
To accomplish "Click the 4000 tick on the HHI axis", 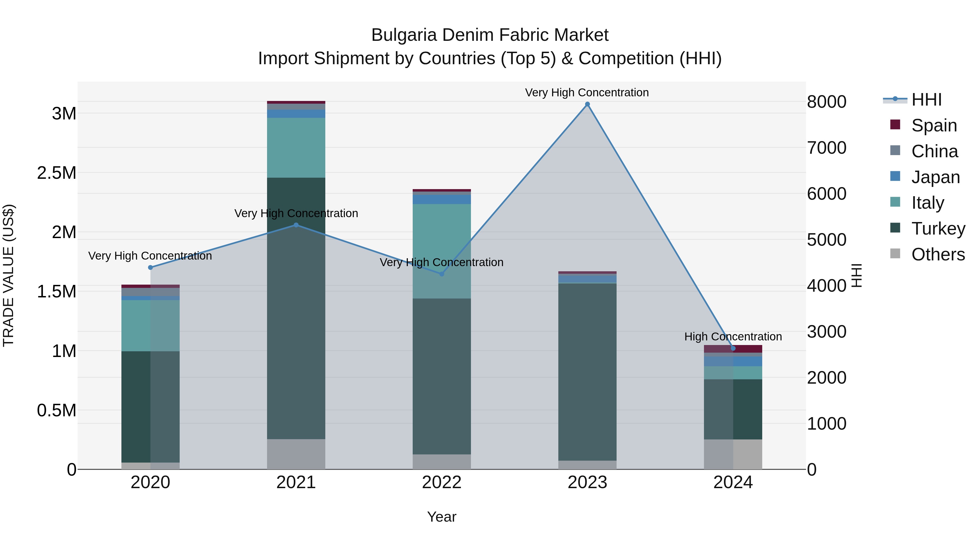I will 827,286.
